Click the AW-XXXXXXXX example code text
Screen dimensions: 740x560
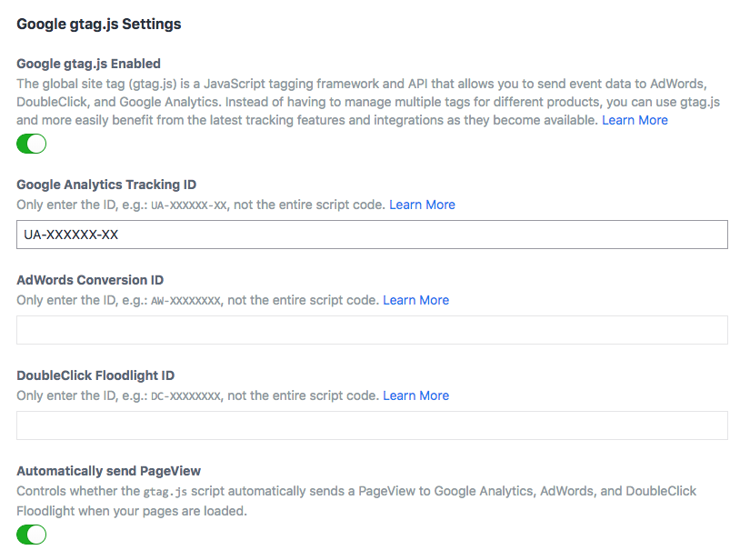185,301
